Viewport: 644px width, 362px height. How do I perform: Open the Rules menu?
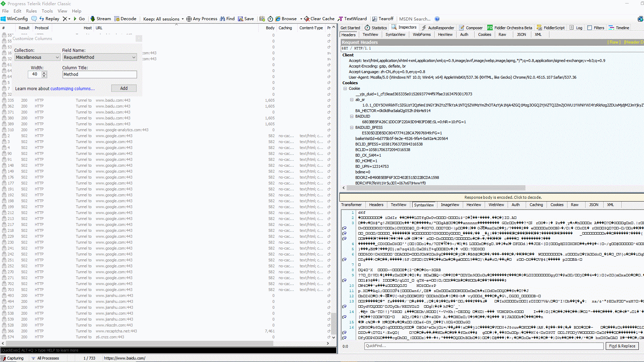tap(31, 11)
